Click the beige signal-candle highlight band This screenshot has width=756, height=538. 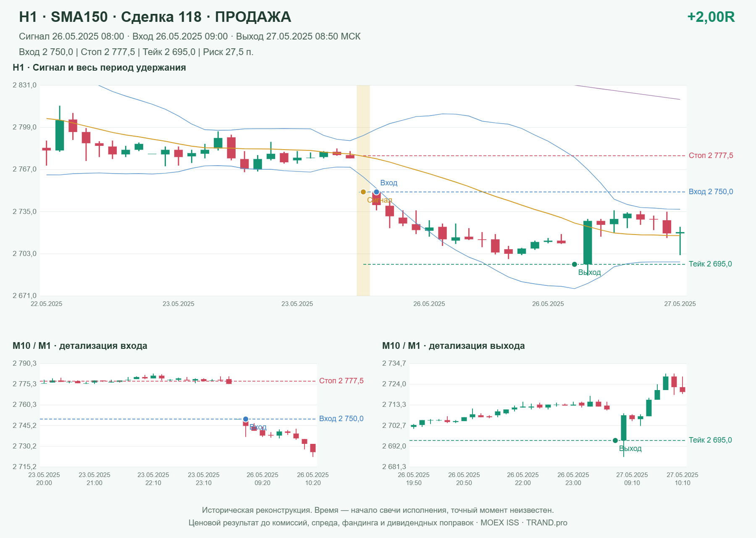pyautogui.click(x=363, y=190)
